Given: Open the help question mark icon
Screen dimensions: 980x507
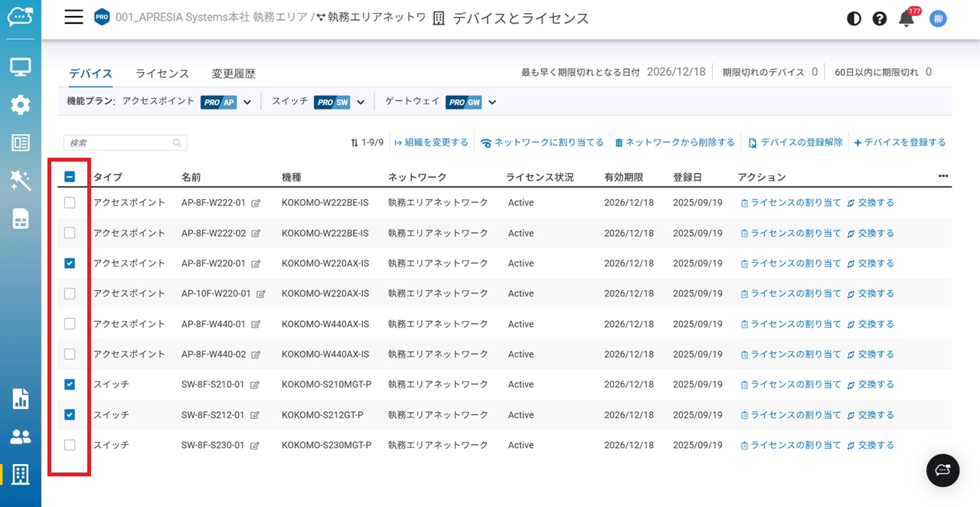Looking at the screenshot, I should click(x=880, y=19).
